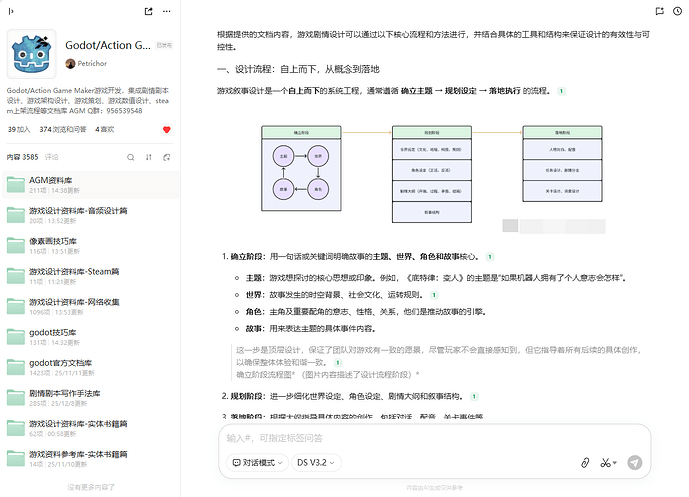Send the message with the arrow button
The width and height of the screenshot is (689, 497).
click(x=634, y=463)
